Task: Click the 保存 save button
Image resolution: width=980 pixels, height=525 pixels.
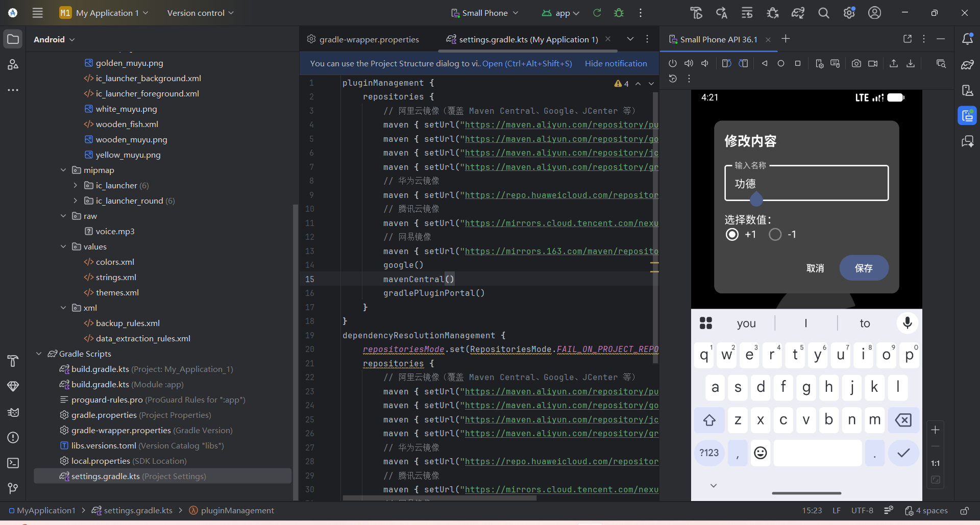Action: point(864,268)
